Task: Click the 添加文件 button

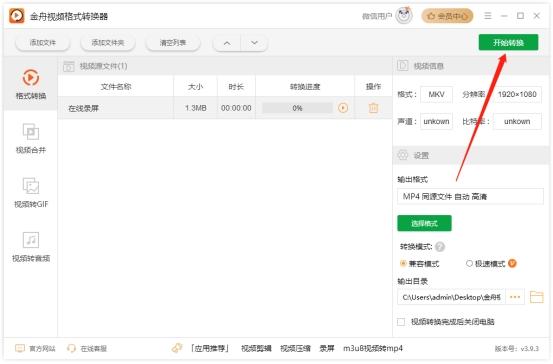Action: [x=43, y=43]
